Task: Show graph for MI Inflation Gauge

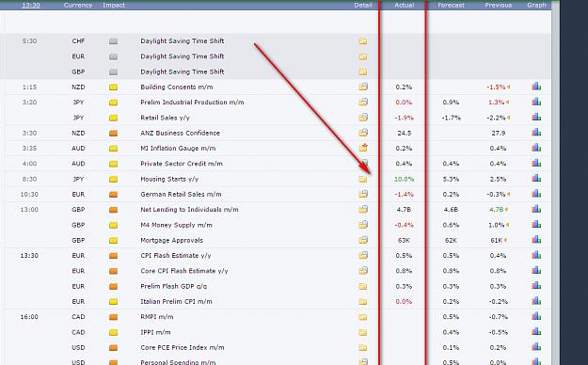Action: [536, 148]
